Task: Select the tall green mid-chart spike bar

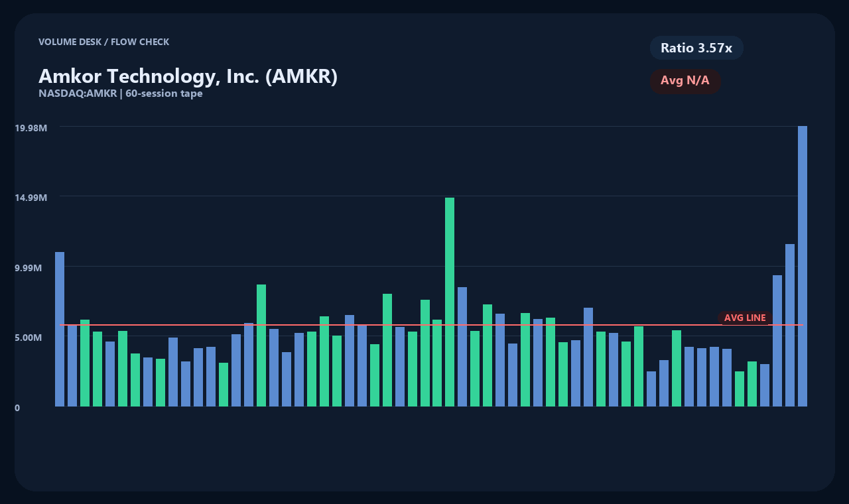Action: click(x=450, y=302)
